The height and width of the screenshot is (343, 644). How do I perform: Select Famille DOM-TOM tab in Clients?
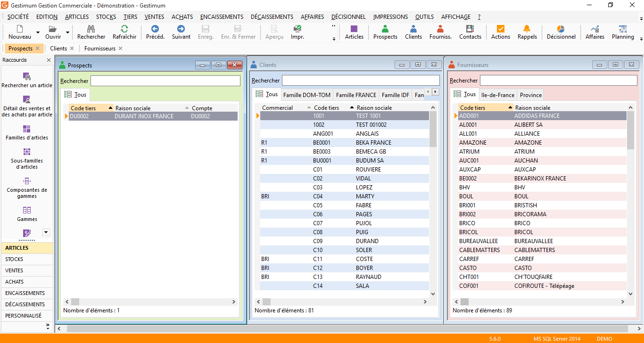point(307,95)
